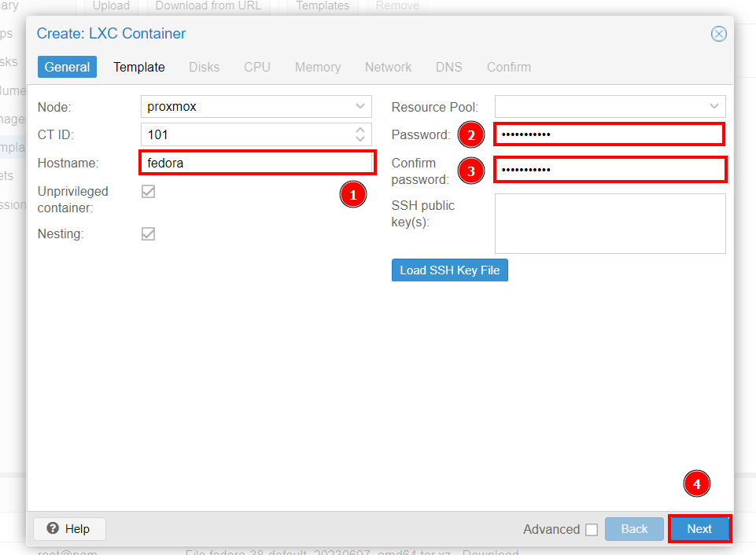Click the Upload button in background toolbar
756x555 pixels.
[111, 6]
